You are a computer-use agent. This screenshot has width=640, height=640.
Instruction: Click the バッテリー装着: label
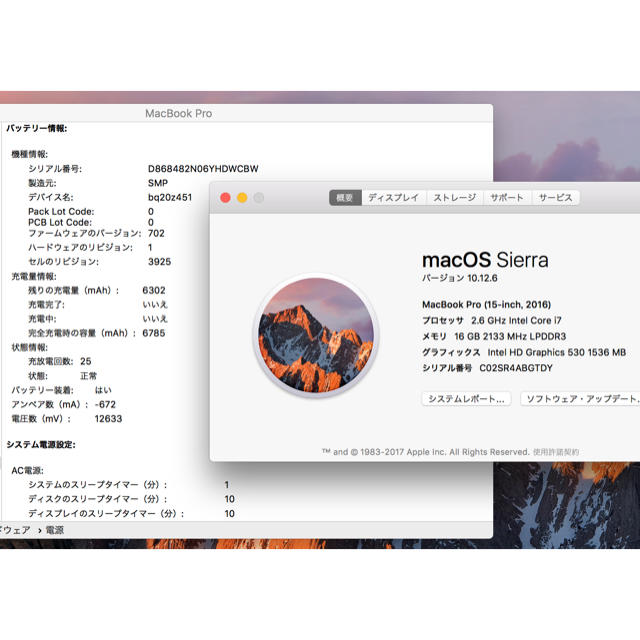coord(42,390)
